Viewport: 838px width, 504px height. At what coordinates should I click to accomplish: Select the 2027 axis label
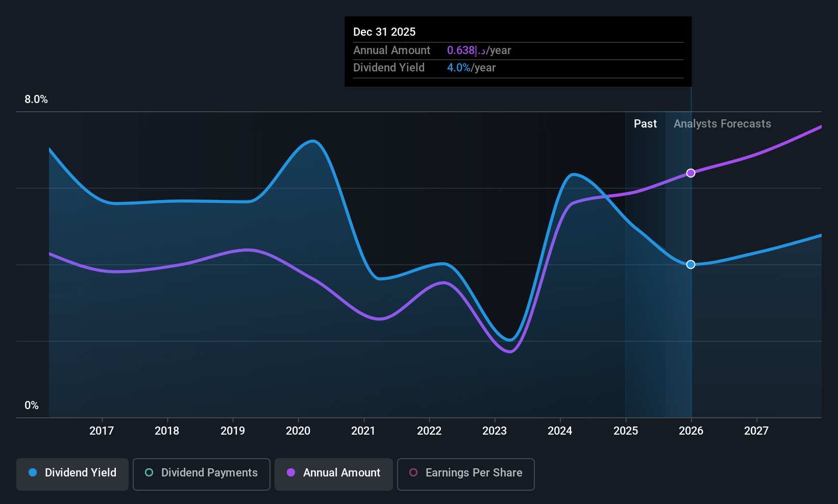[756, 431]
